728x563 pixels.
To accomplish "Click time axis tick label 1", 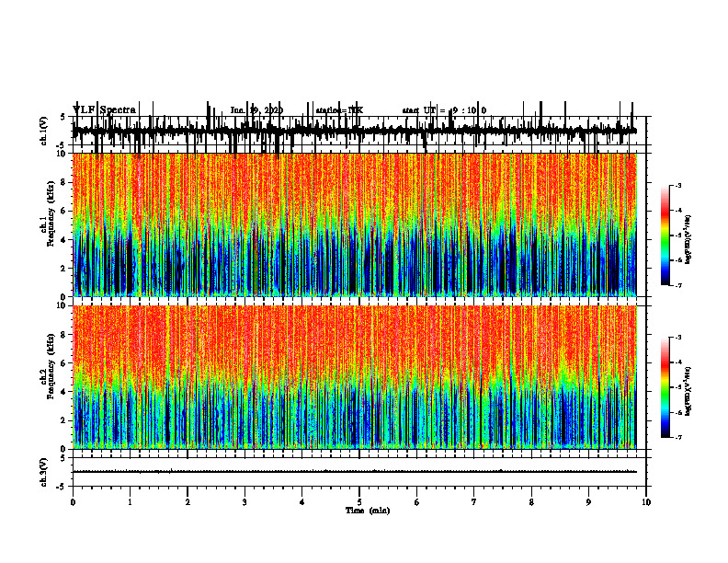I will (130, 502).
